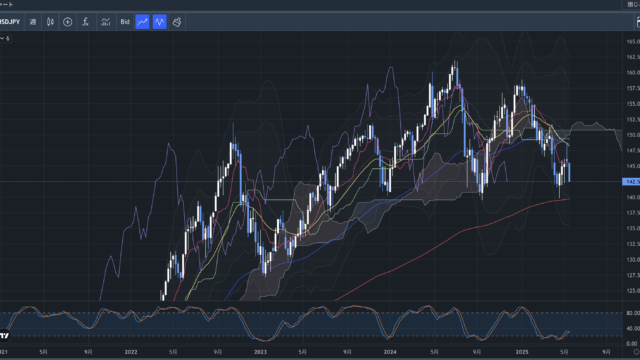
Task: Change the weekly 週 timeframe setting
Action: tap(33, 22)
